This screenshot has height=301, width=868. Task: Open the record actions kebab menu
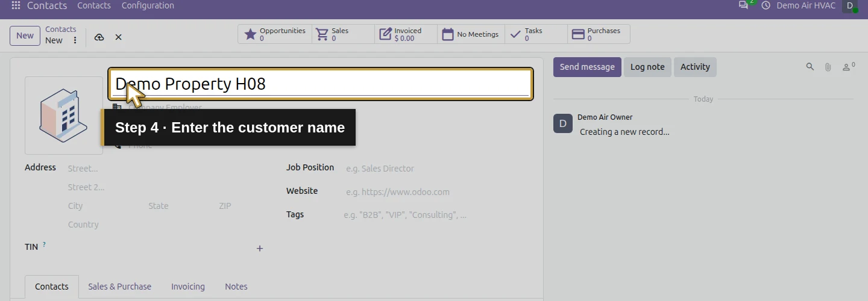75,40
